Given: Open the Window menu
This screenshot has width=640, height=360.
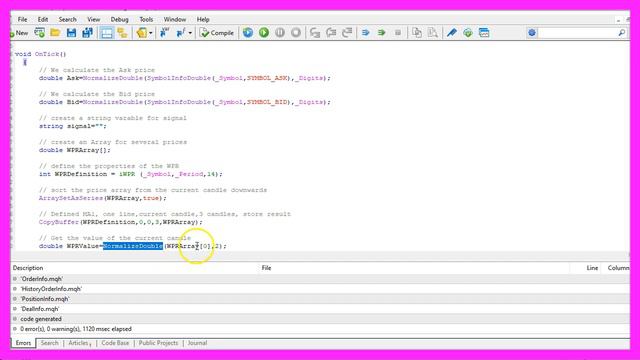Looking at the screenshot, I should (175, 19).
